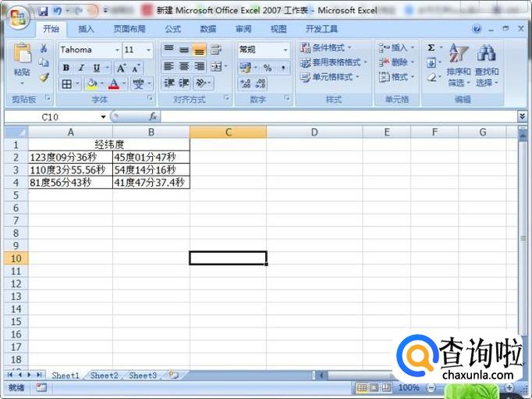Toggle bottom vertical alignment button
This screenshot has height=399, width=532.
pos(199,50)
